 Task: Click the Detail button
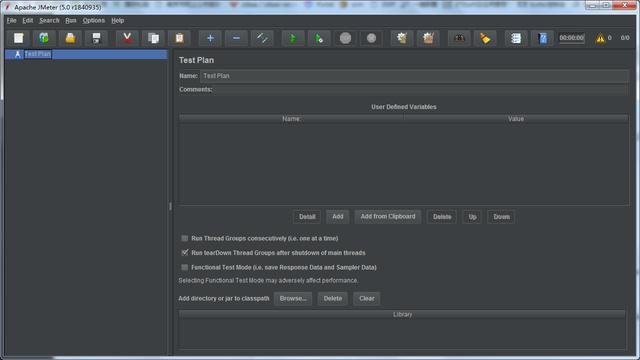pyautogui.click(x=307, y=217)
